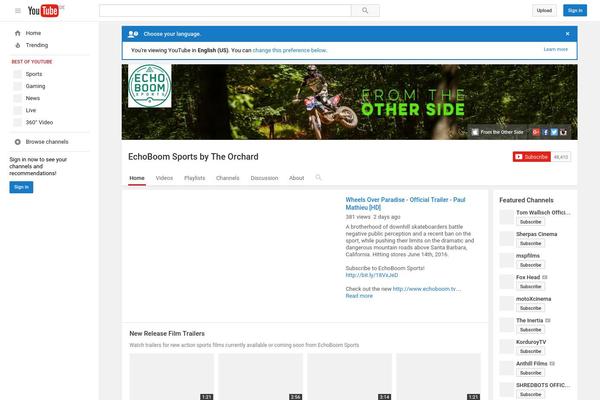Open Sherpas Cinema featured channel
Viewport: 600px width, 400px height.
tap(536, 234)
